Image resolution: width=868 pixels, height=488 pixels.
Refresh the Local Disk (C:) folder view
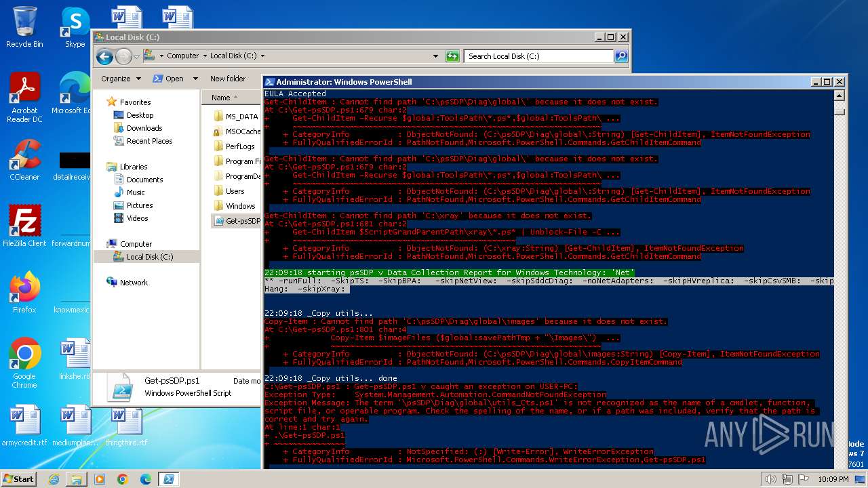pos(452,56)
